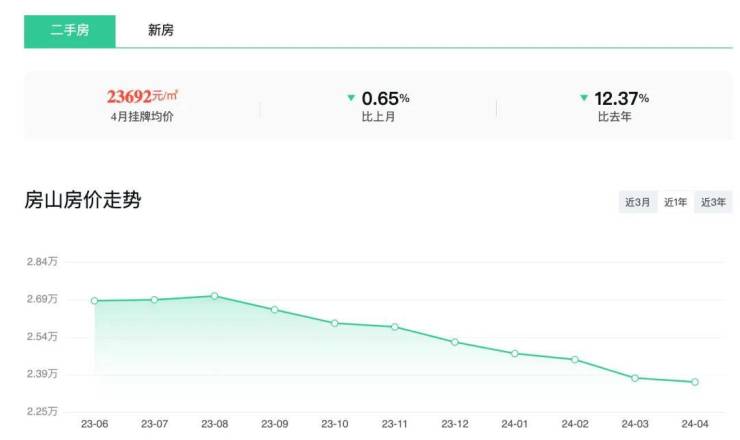This screenshot has height=440, width=740.
Task: Select the peak data point at 23-08
Action: [214, 296]
